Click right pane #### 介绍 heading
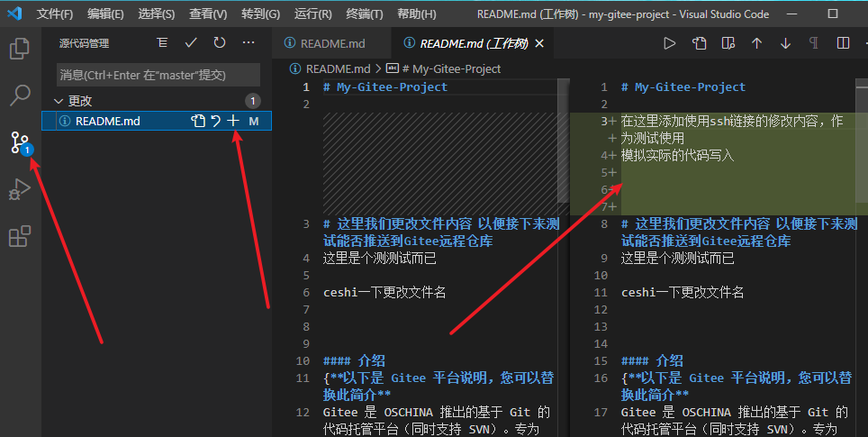The width and height of the screenshot is (868, 437). (652, 360)
